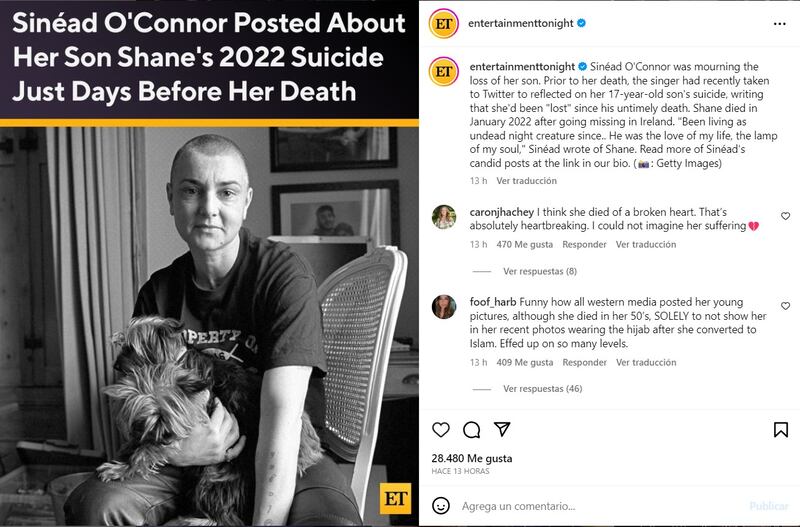This screenshot has width=800, height=527.
Task: Share post using paper plane icon
Action: click(x=502, y=429)
